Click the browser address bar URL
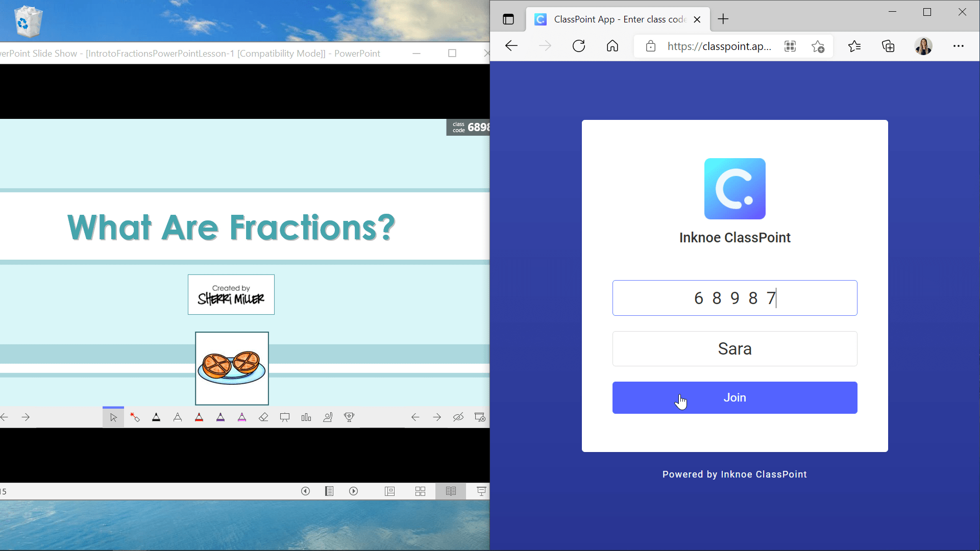 pos(718,46)
